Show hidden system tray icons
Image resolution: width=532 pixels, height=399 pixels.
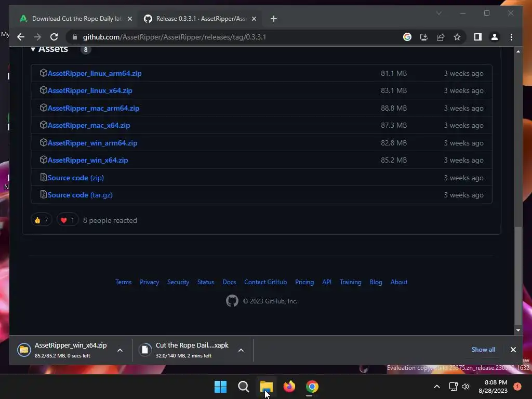point(436,387)
